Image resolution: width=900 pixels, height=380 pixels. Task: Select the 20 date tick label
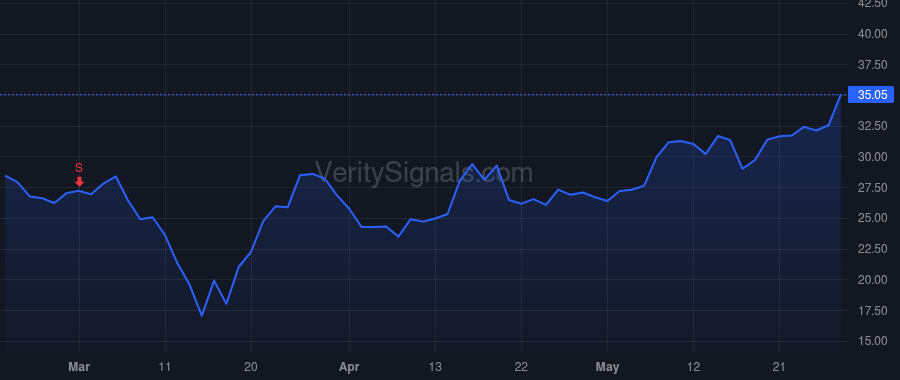(251, 366)
